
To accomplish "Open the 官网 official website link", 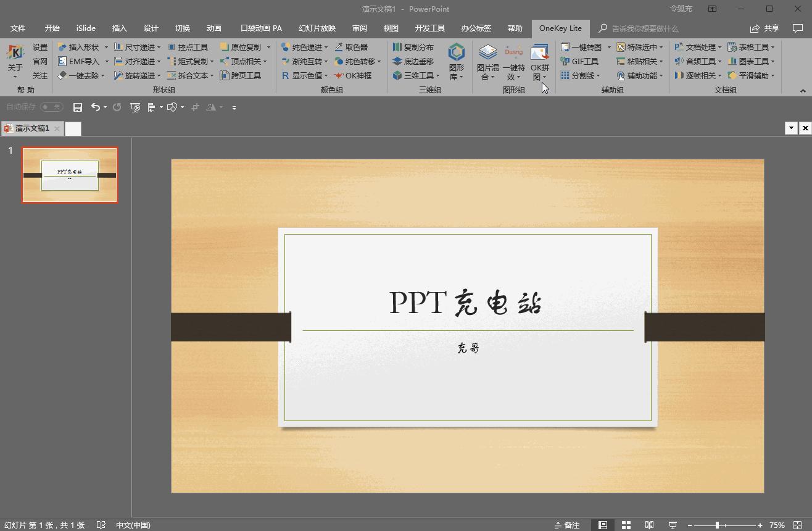I will pyautogui.click(x=40, y=61).
